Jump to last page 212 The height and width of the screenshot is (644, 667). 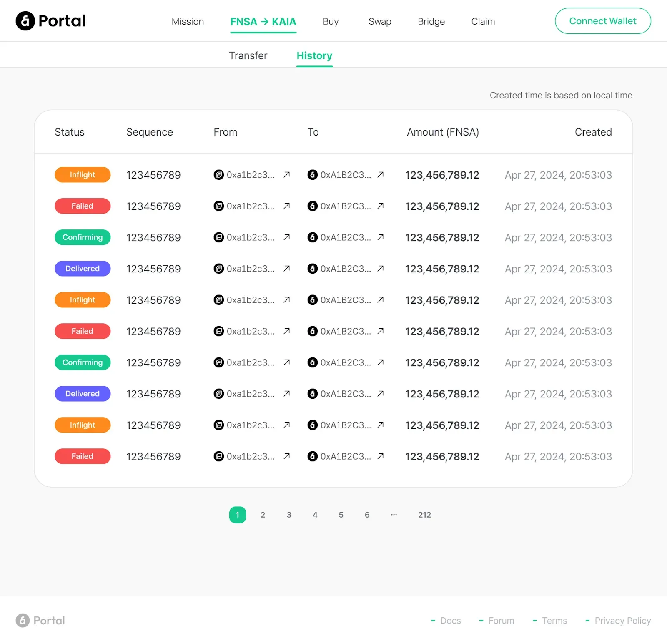pos(424,515)
